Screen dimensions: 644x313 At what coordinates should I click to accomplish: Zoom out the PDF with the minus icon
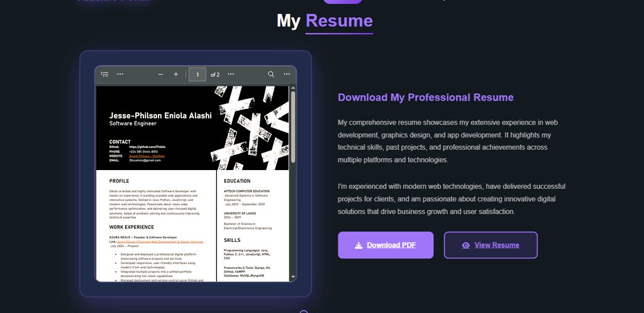pyautogui.click(x=160, y=74)
